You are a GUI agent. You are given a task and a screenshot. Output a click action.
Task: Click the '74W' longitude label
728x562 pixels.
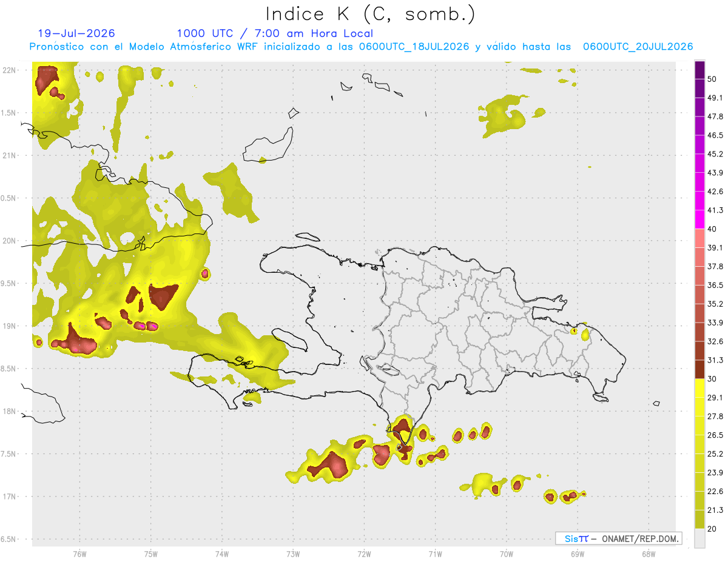pyautogui.click(x=221, y=554)
